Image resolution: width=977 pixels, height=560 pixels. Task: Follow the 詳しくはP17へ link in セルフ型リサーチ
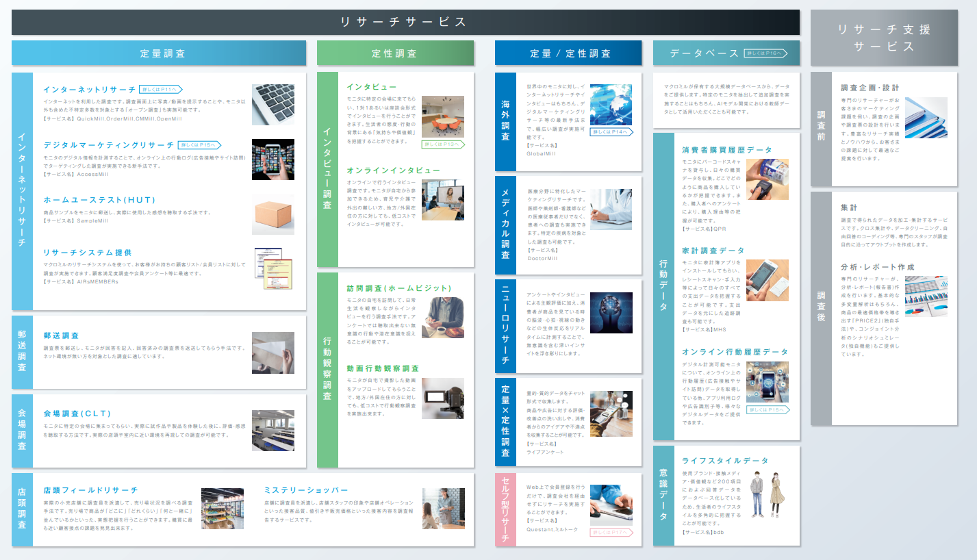click(611, 532)
